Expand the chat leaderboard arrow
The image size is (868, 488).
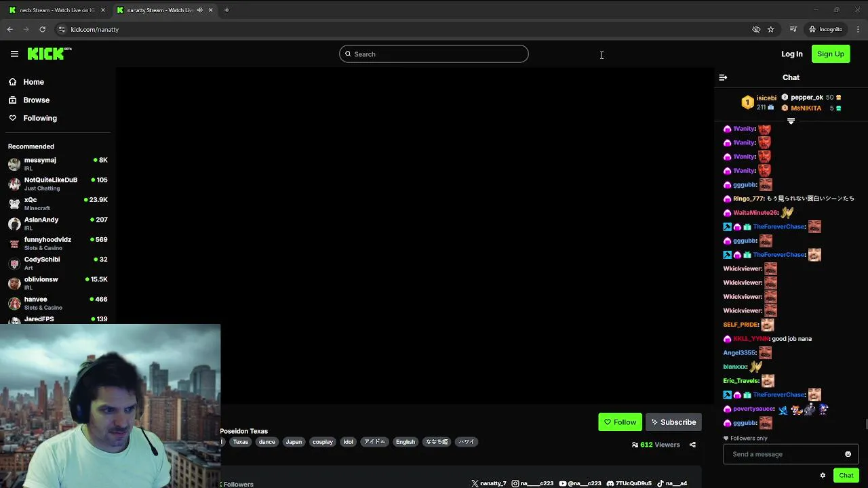click(x=791, y=121)
